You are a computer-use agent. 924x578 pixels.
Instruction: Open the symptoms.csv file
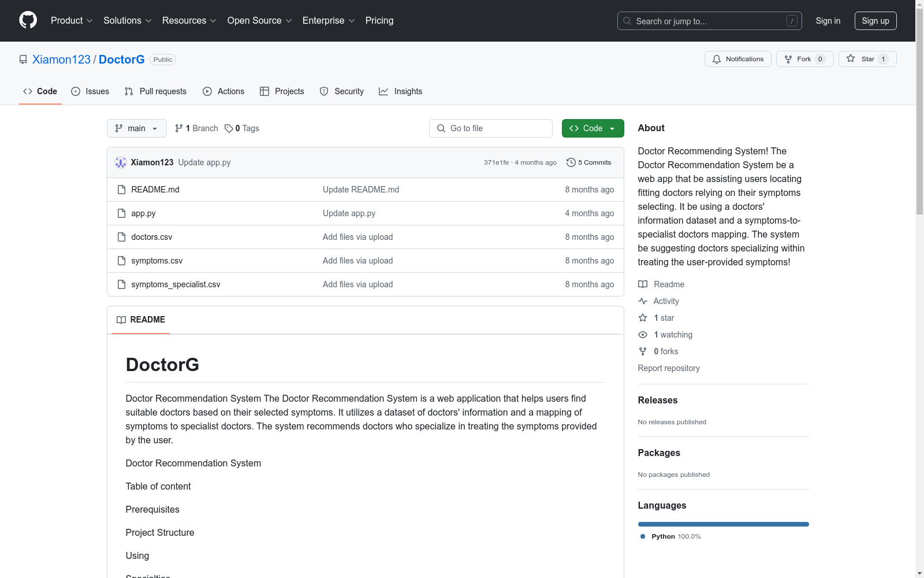[157, 261]
